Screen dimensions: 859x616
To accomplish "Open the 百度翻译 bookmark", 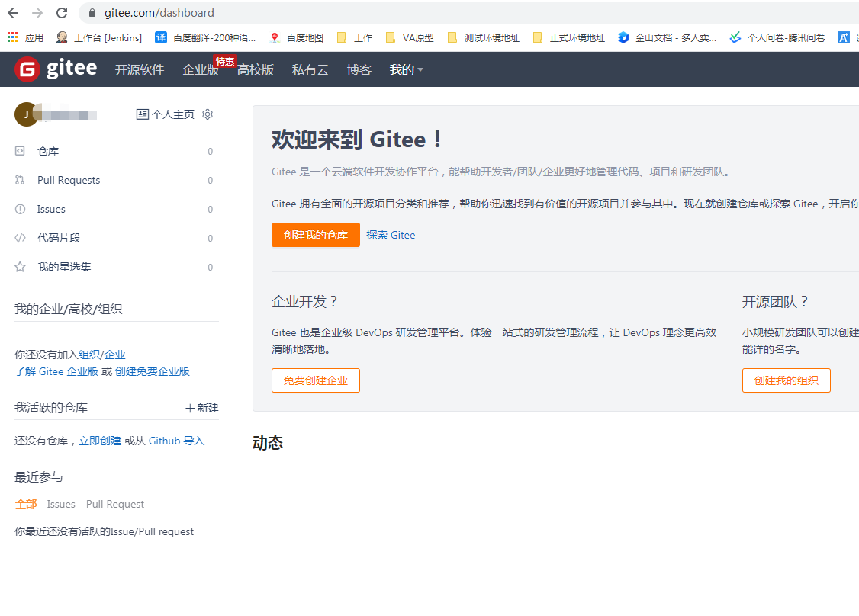I will (205, 37).
